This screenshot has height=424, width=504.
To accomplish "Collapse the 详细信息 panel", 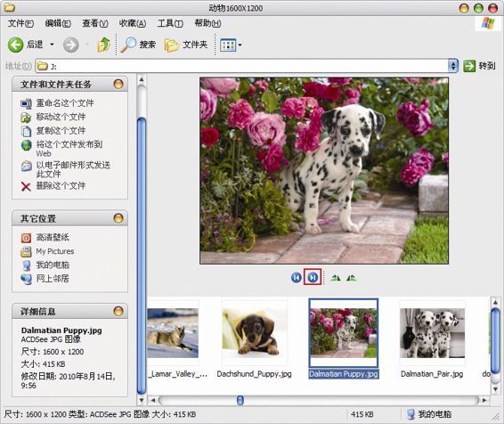I will [118, 311].
